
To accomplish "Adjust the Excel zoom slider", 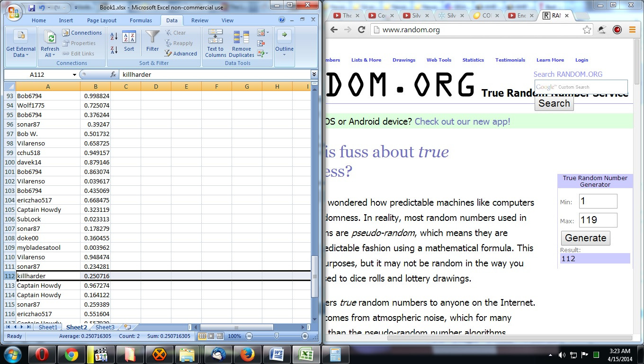I will 277,336.
